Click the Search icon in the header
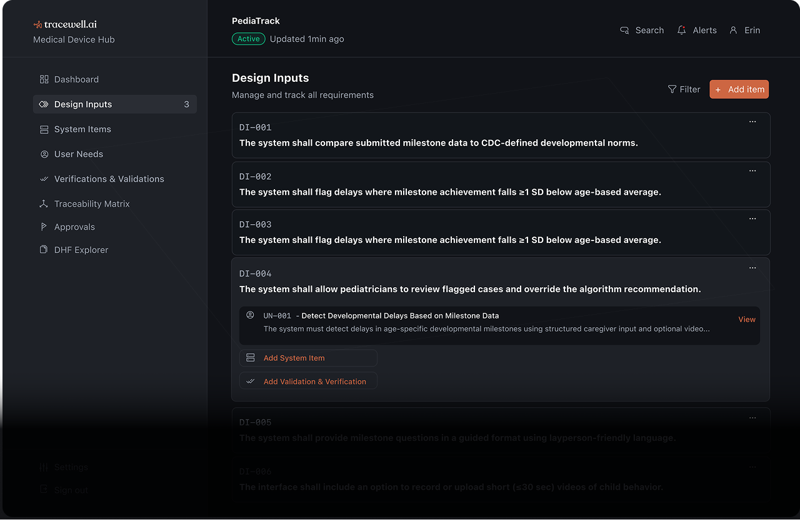This screenshot has width=800, height=532. tap(624, 29)
